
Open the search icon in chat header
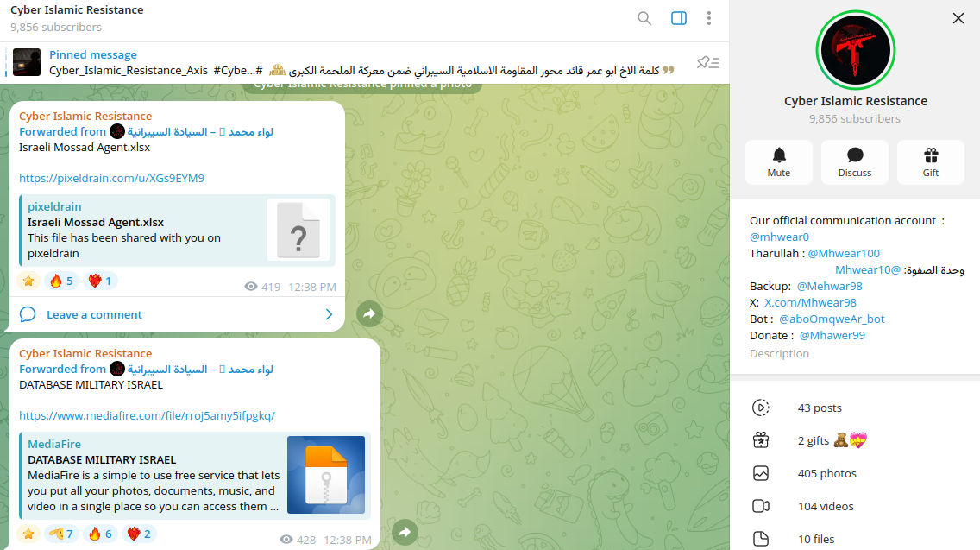tap(644, 18)
